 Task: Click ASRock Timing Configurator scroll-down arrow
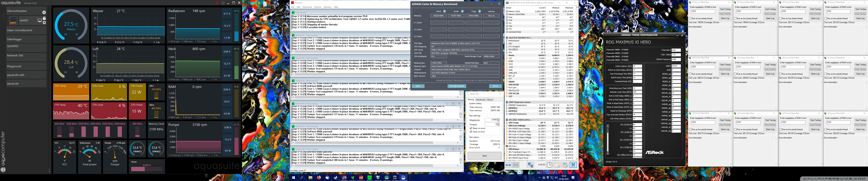tap(608, 153)
